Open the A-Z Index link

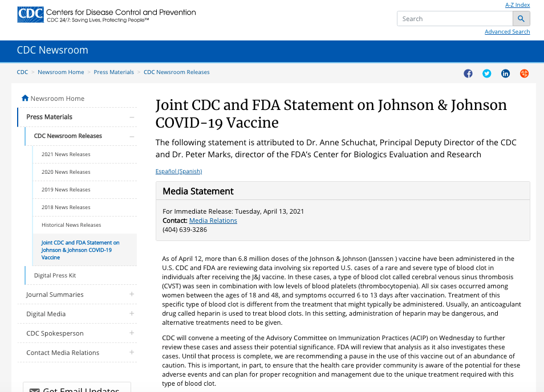pos(517,5)
